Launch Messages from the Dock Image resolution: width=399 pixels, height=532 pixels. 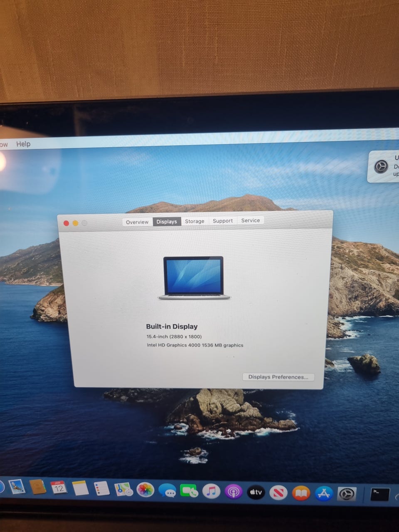point(167,491)
